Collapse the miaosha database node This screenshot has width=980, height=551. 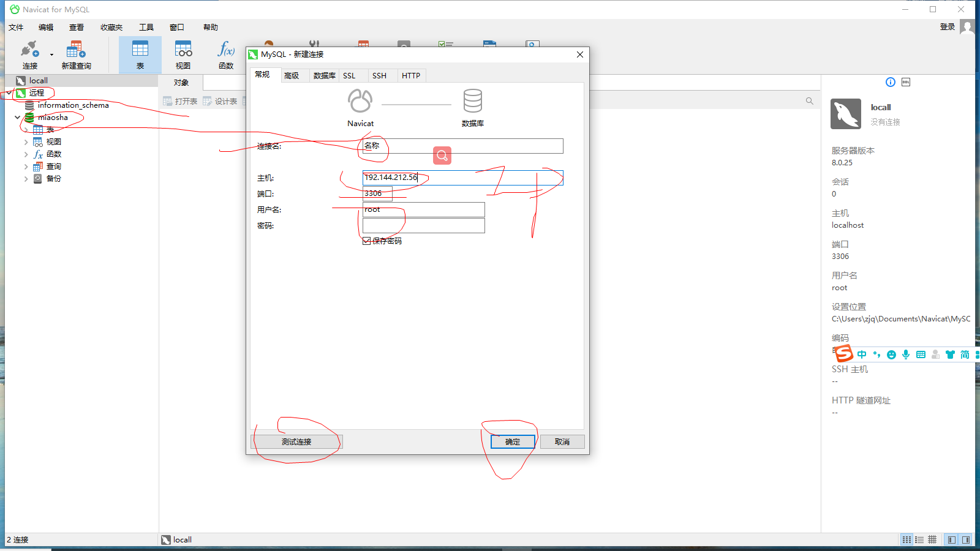point(17,117)
